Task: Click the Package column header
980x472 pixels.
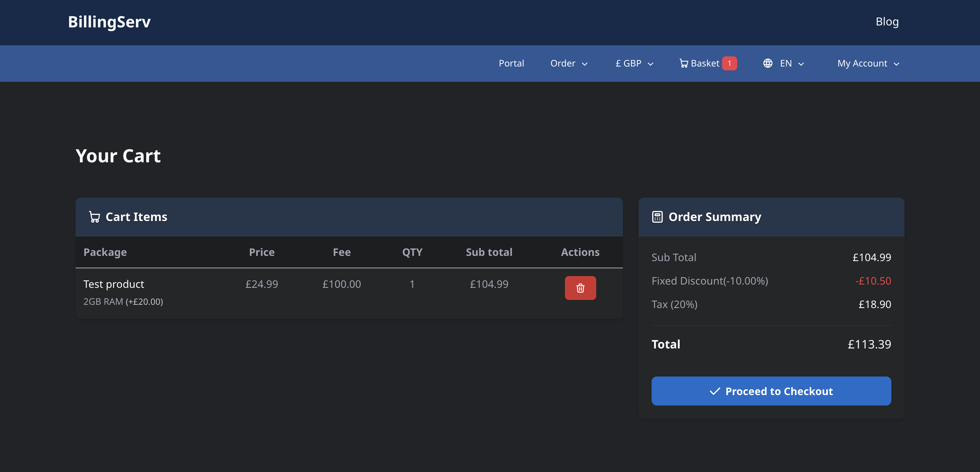Action: tap(105, 252)
